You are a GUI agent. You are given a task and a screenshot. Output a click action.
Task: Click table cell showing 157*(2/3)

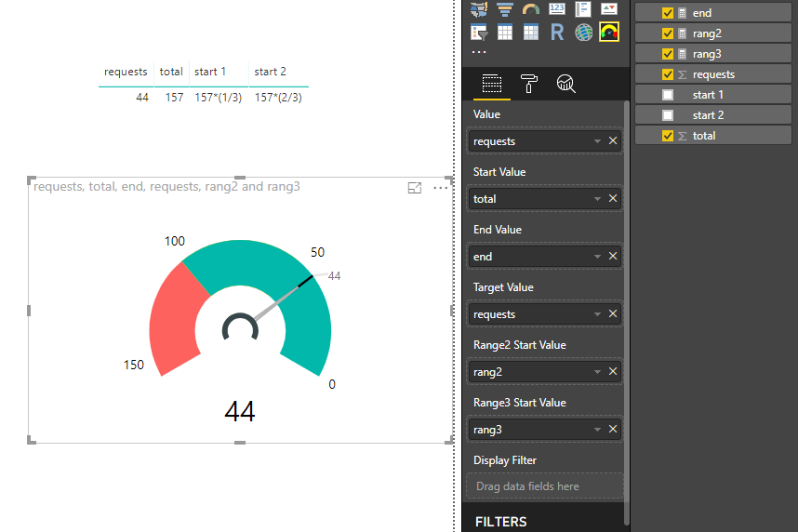(278, 98)
